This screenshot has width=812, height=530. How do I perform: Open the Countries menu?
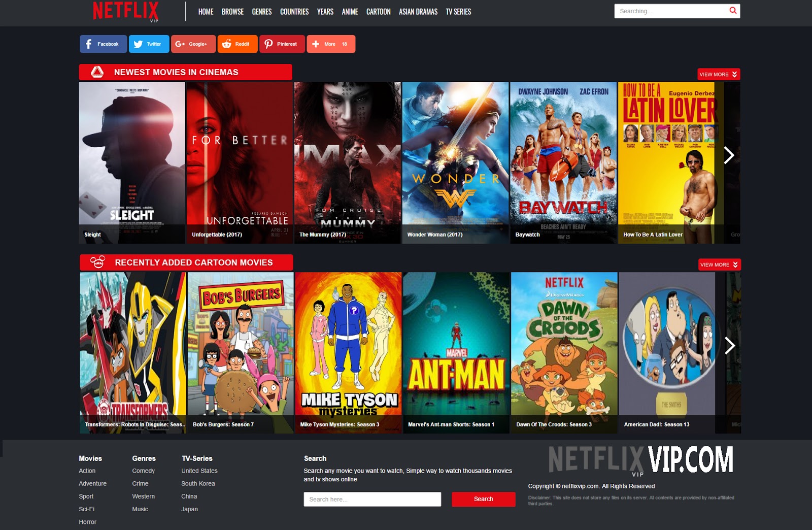(x=294, y=12)
